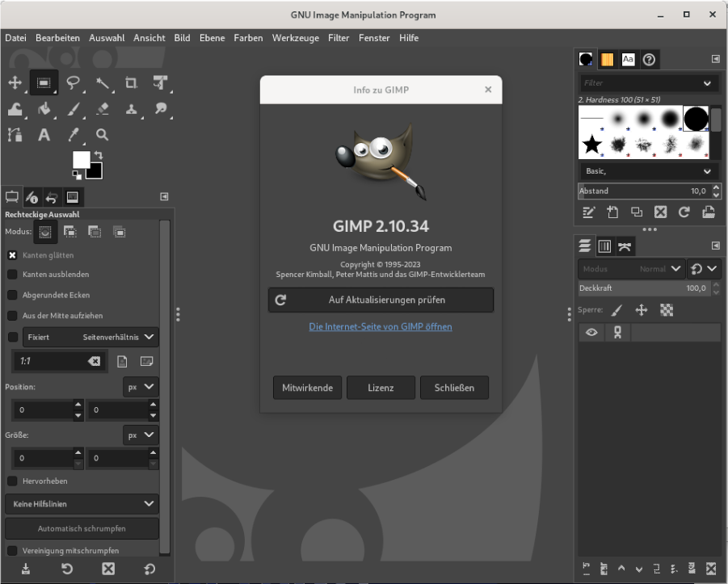Select the Rectangle Select tool
This screenshot has width=728, height=584.
[x=44, y=82]
